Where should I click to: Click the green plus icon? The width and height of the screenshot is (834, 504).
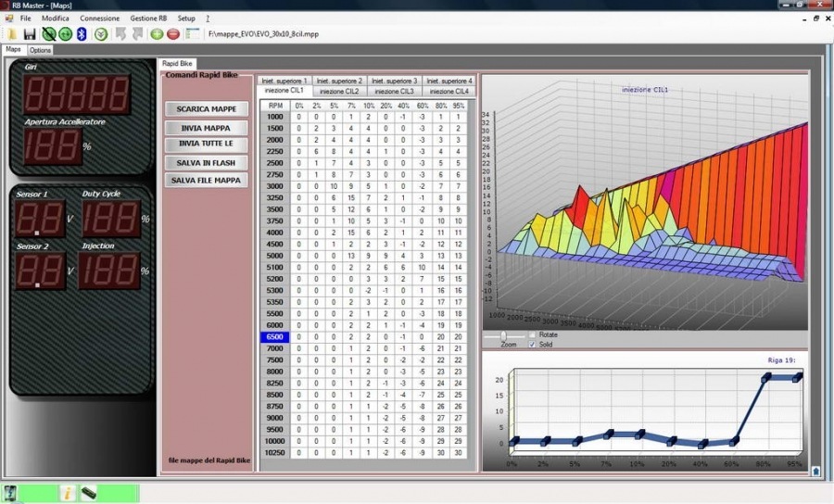pos(157,34)
